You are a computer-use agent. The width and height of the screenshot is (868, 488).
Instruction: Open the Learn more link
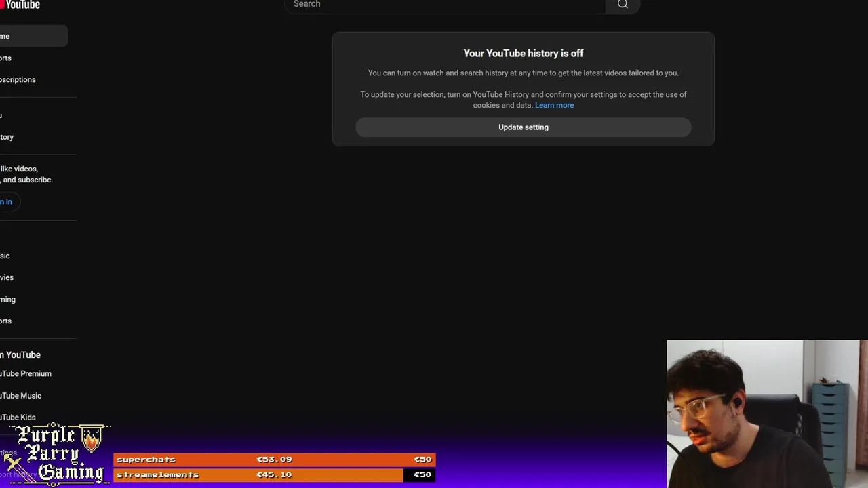(554, 105)
